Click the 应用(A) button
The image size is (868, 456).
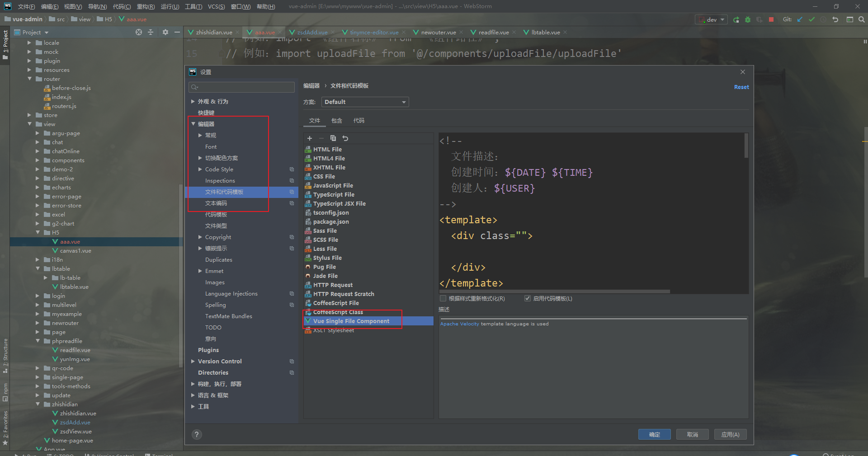(x=730, y=434)
